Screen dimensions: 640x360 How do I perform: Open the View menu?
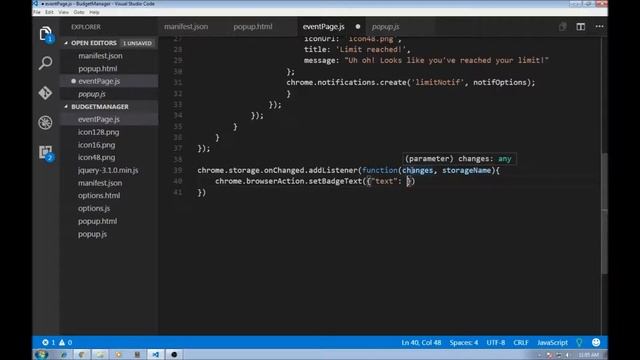click(x=63, y=12)
